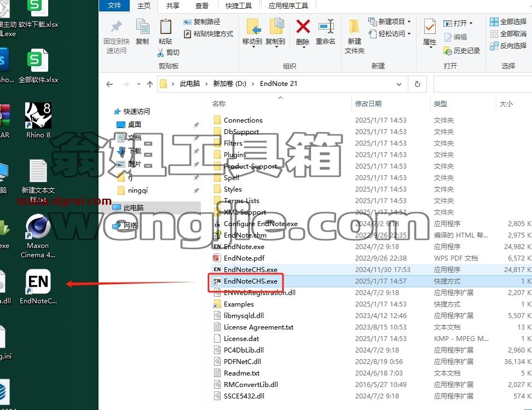The width and height of the screenshot is (532, 410).
Task: Expand address bar history dropdown
Action: 399,84
